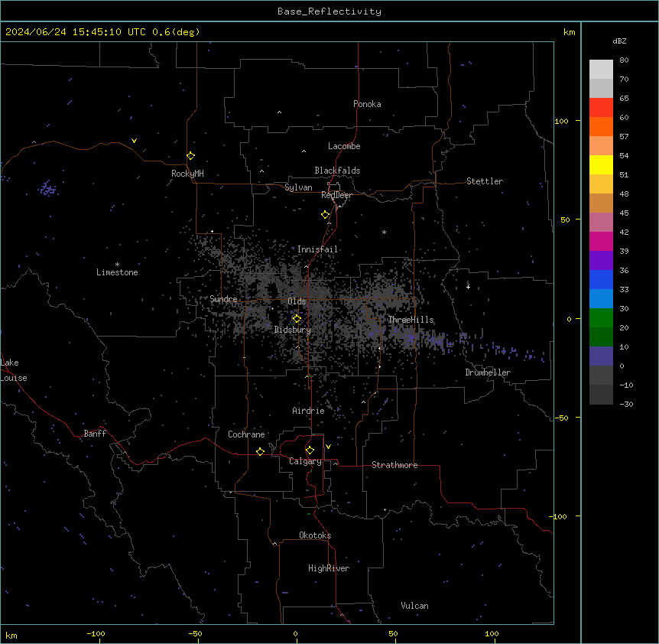Select the purple swatch between 39 and 36
The height and width of the screenshot is (644, 659).
click(601, 261)
